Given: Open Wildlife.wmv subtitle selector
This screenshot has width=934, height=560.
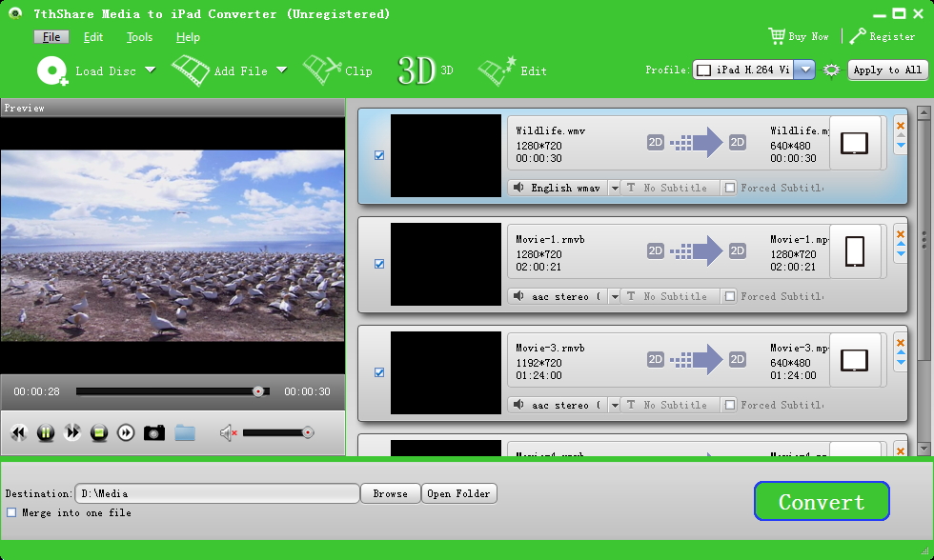Looking at the screenshot, I should point(669,188).
